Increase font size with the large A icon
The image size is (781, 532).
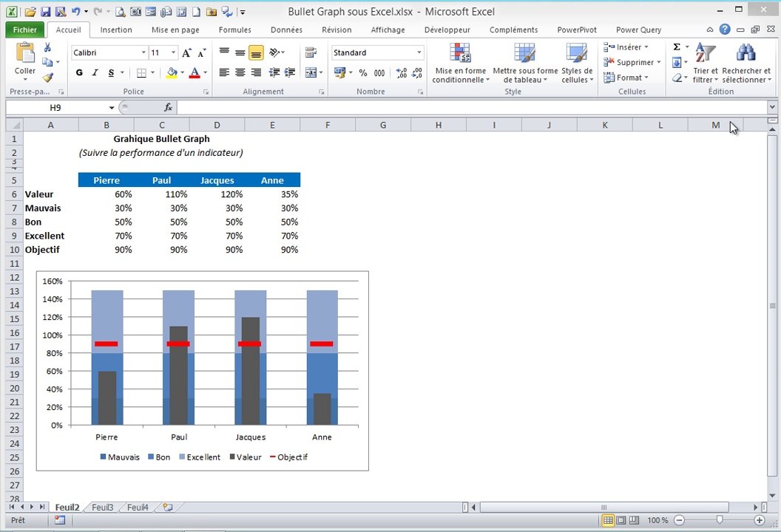click(x=186, y=52)
